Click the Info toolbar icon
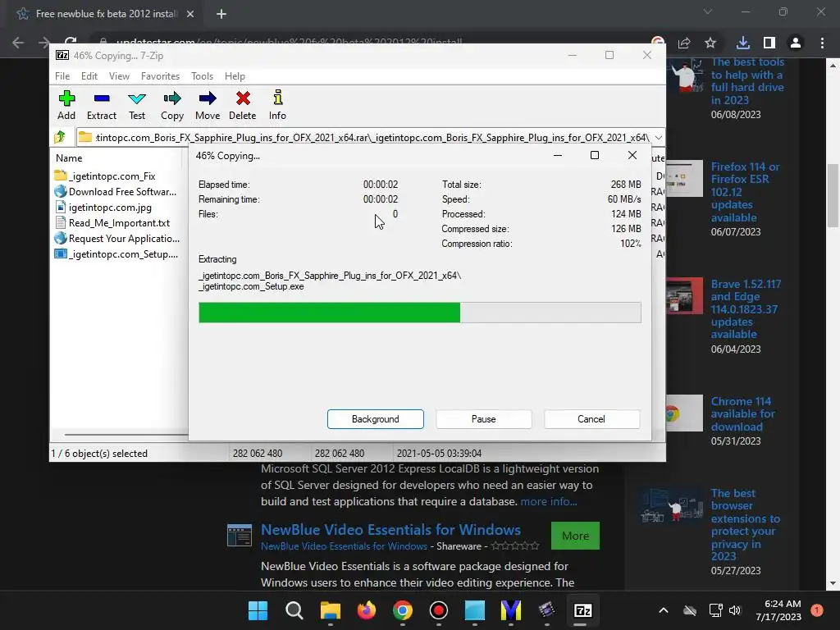The width and height of the screenshot is (840, 630). click(277, 105)
